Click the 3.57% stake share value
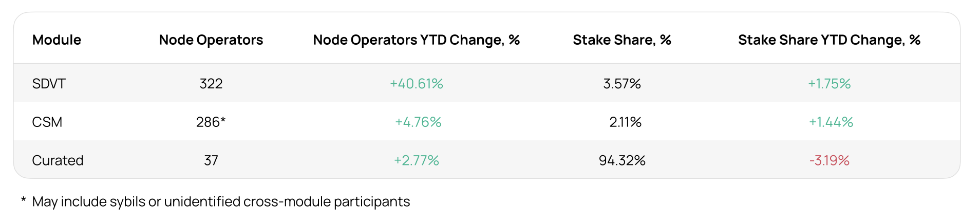Screen dimensions: 980x222 (x=621, y=84)
